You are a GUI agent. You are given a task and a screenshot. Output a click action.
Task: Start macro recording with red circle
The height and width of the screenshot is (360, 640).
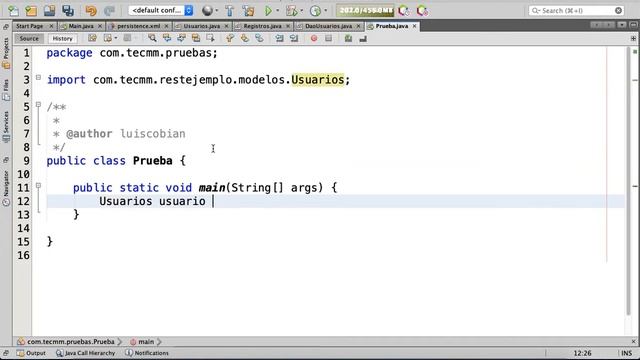[314, 38]
